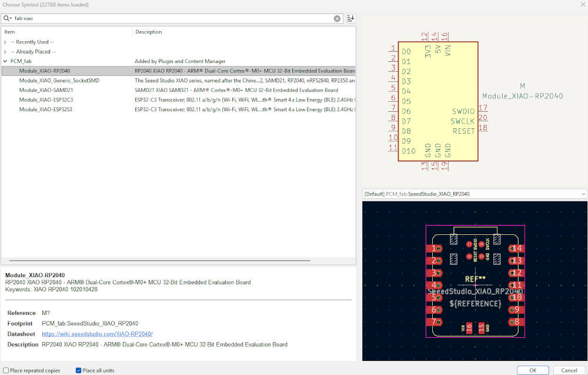Clear the search text with the X icon
Screen dimensions: 588x375
337,18
